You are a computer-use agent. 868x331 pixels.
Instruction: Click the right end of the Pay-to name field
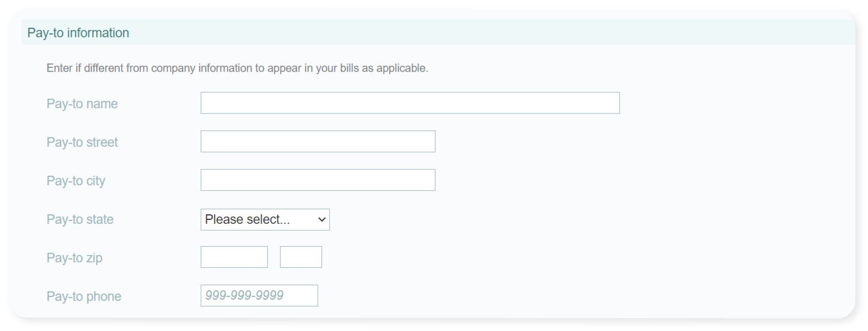[x=612, y=103]
